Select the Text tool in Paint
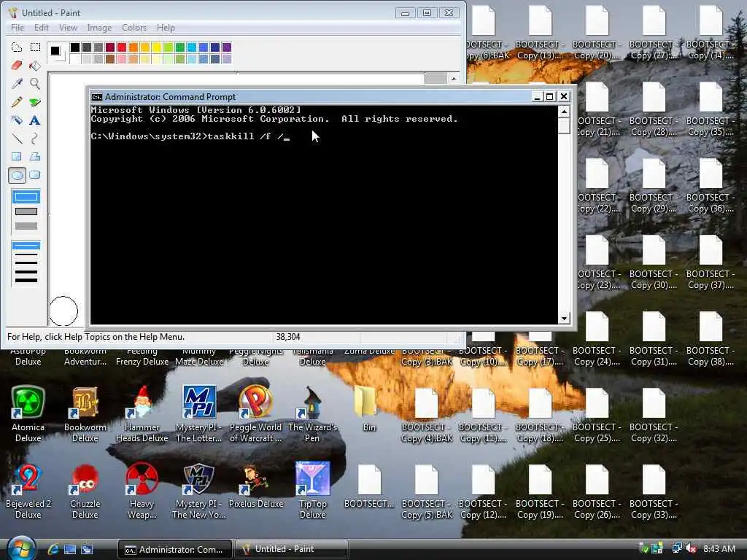The image size is (747, 560). click(35, 120)
